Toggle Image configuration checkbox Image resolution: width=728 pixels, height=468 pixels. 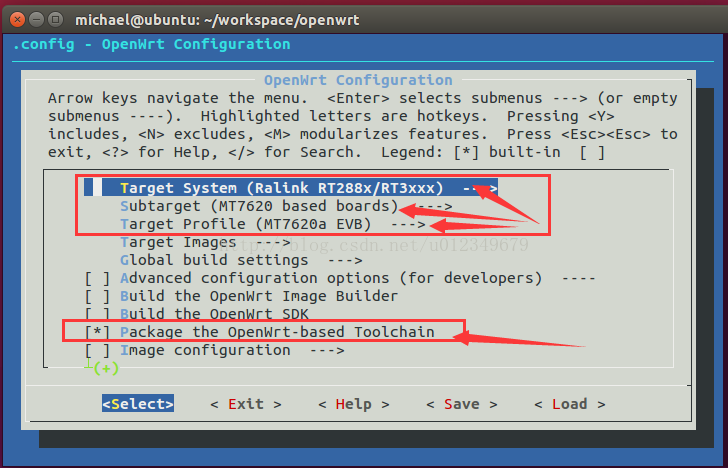98,351
